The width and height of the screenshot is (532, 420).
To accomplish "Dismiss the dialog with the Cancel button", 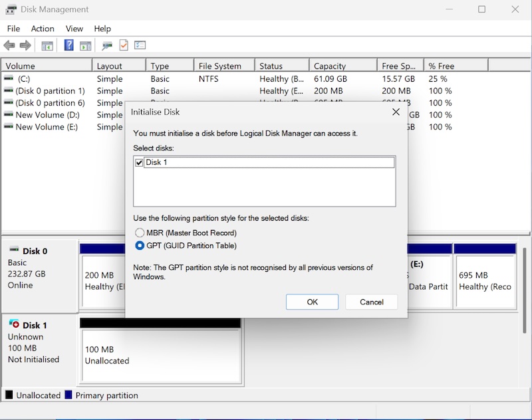I will (372, 302).
